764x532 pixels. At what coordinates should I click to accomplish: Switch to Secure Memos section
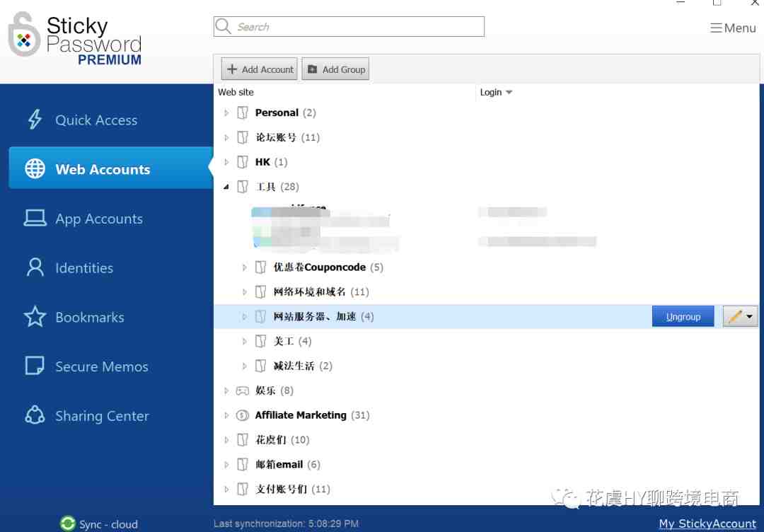102,366
